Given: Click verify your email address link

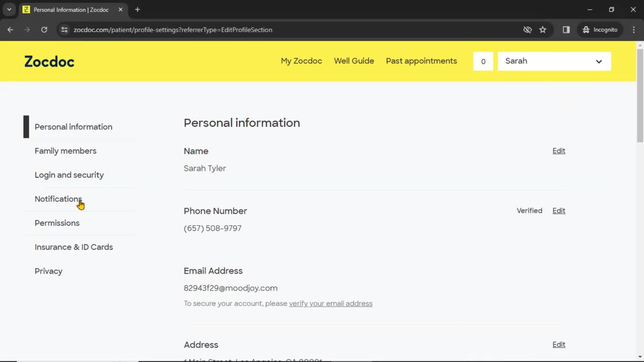Looking at the screenshot, I should [331, 304].
